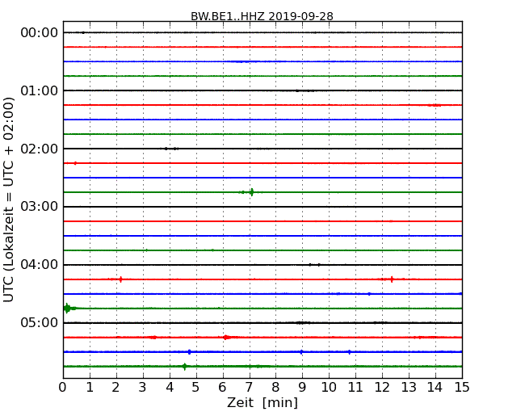Image resolution: width=525 pixels, height=420 pixels.
Task: Click the Zeit [min] axis title
Action: 262,402
